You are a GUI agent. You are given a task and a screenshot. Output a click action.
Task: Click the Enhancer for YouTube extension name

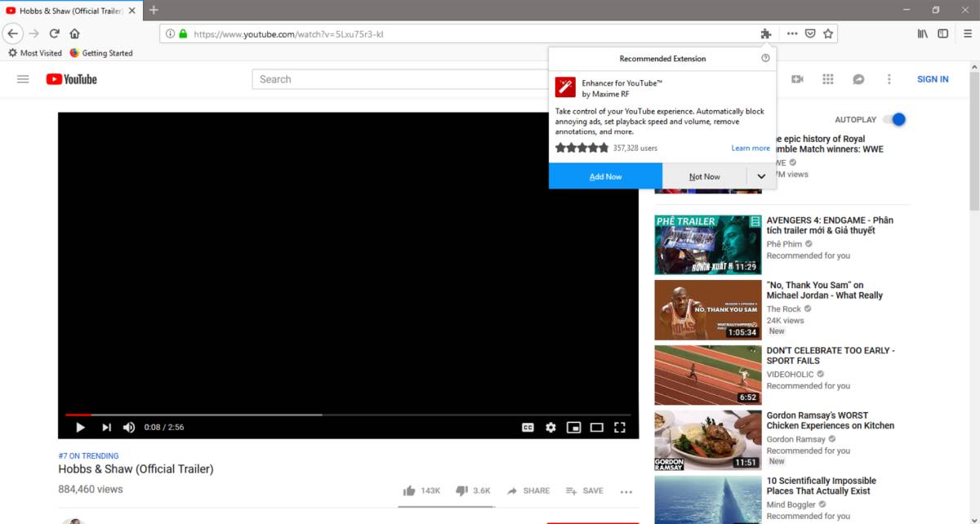coord(621,83)
